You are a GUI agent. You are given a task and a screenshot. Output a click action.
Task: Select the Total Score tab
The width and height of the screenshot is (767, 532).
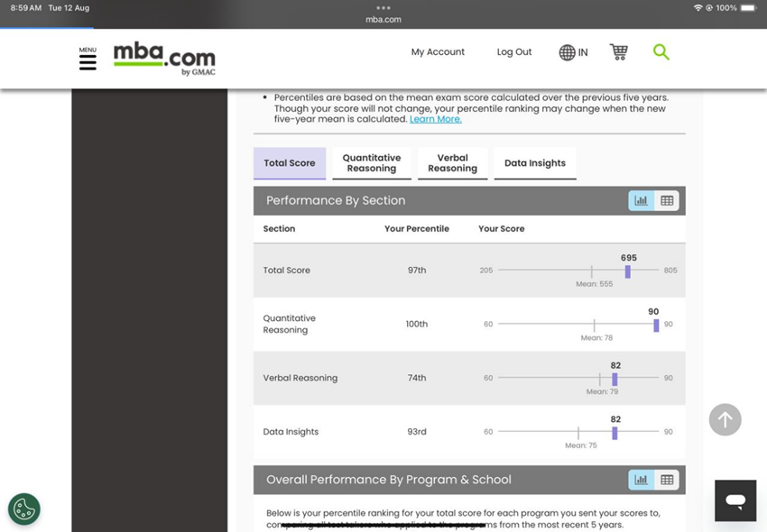pos(290,163)
